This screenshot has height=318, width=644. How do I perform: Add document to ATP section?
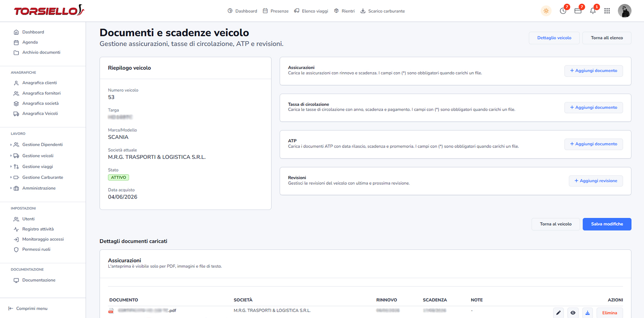(594, 144)
